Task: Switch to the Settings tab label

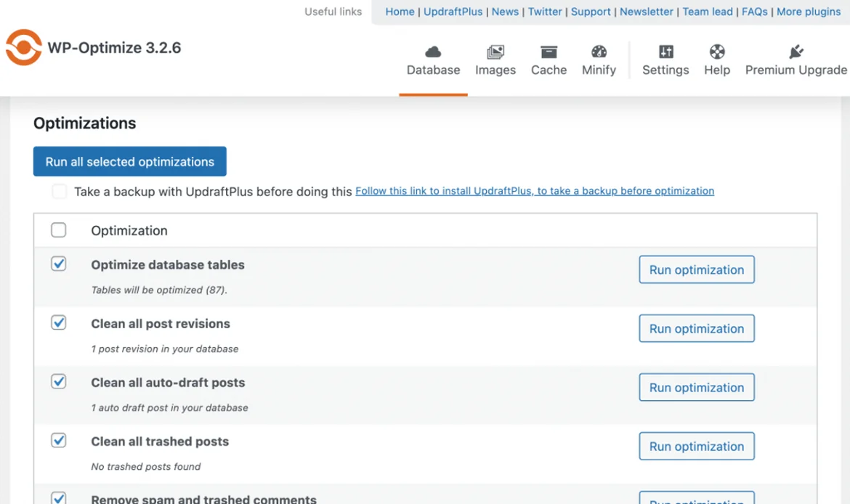Action: [x=665, y=70]
